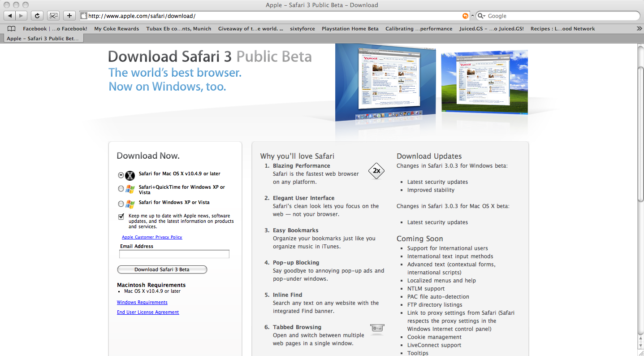Click the small resize handle beside the Google search field
644x356 pixels.
[x=472, y=16]
